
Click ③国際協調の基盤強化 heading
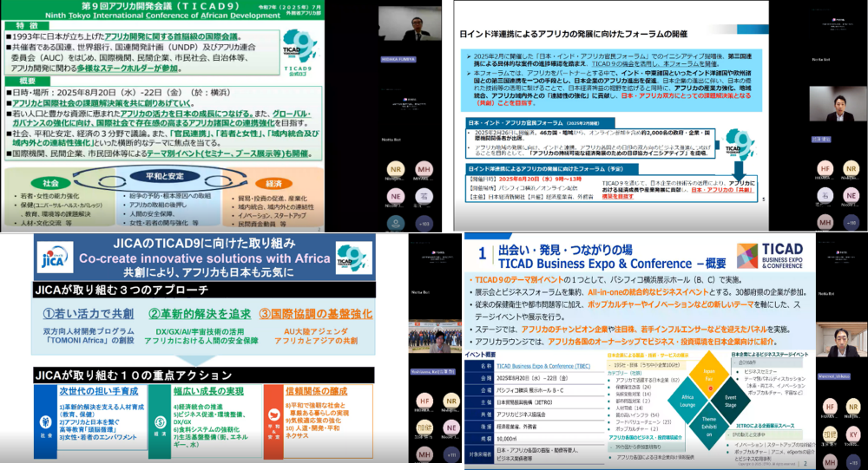316,314
